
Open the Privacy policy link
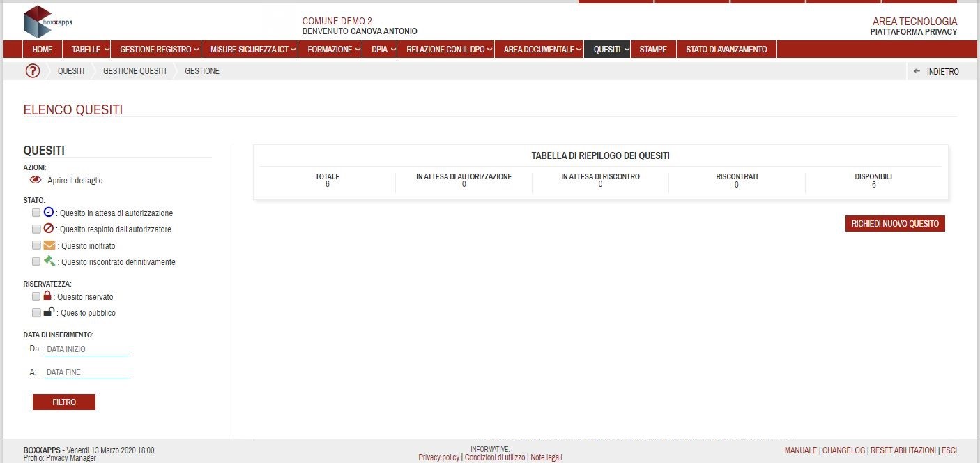[x=438, y=457]
